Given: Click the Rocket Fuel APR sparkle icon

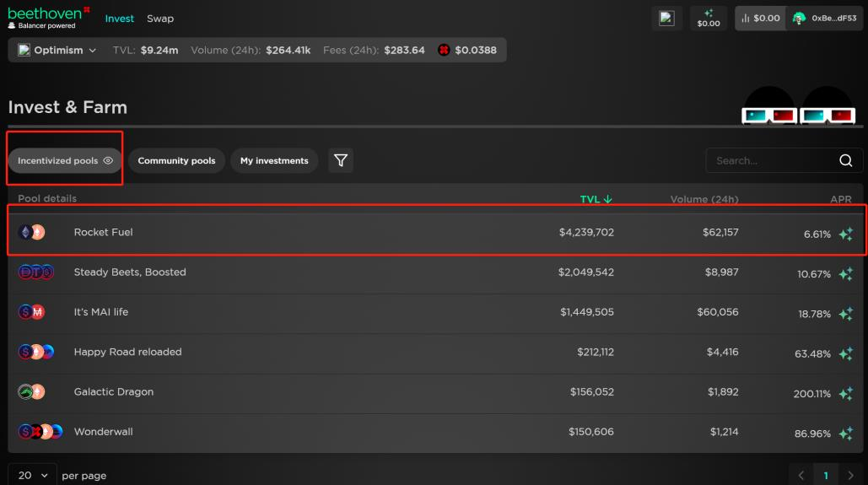Looking at the screenshot, I should point(845,234).
